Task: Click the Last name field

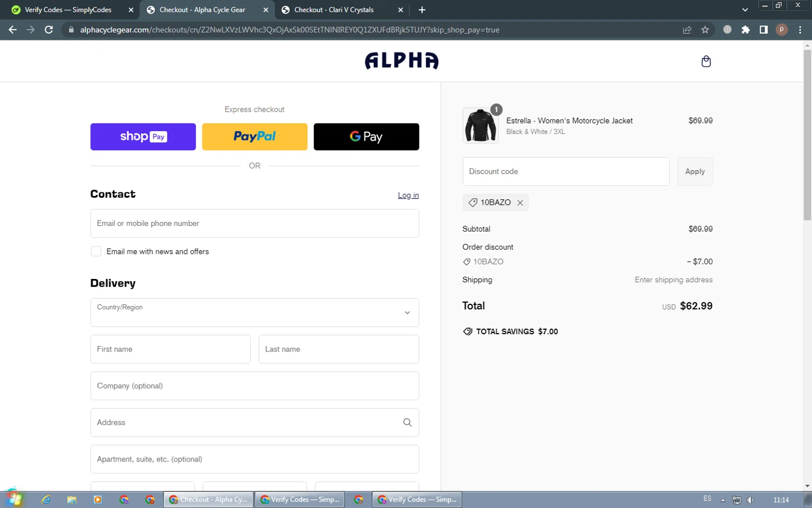Action: pyautogui.click(x=339, y=349)
